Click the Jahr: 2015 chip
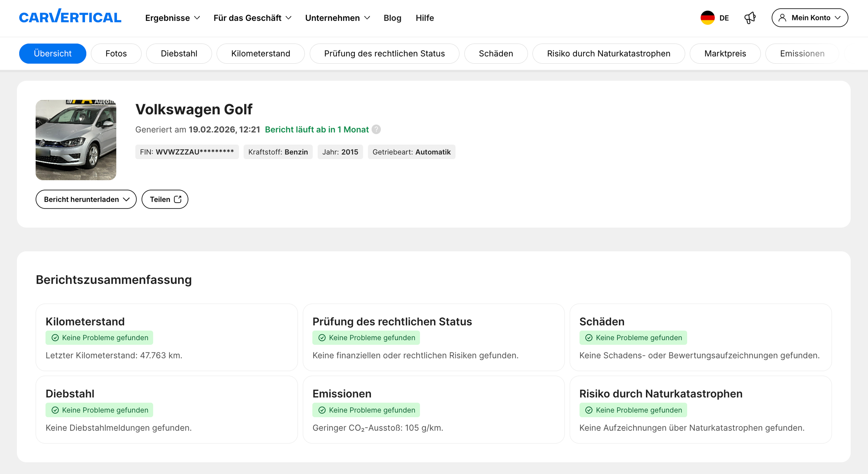Screen dimensions: 868x474 340,152
